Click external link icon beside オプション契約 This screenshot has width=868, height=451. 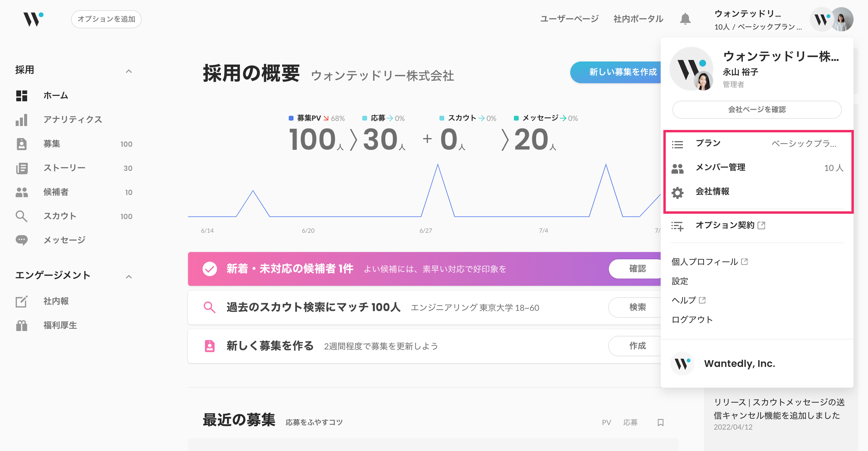pyautogui.click(x=761, y=225)
